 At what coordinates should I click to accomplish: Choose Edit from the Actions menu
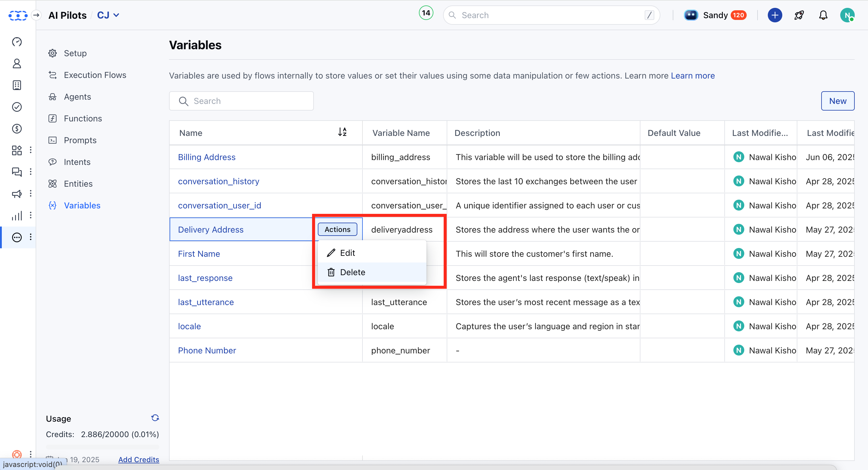[x=372, y=253]
